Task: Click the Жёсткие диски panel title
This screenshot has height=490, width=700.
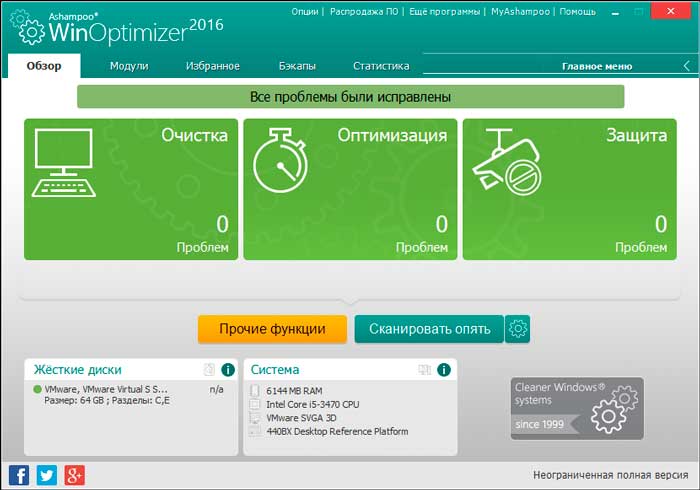Action: click(x=78, y=370)
